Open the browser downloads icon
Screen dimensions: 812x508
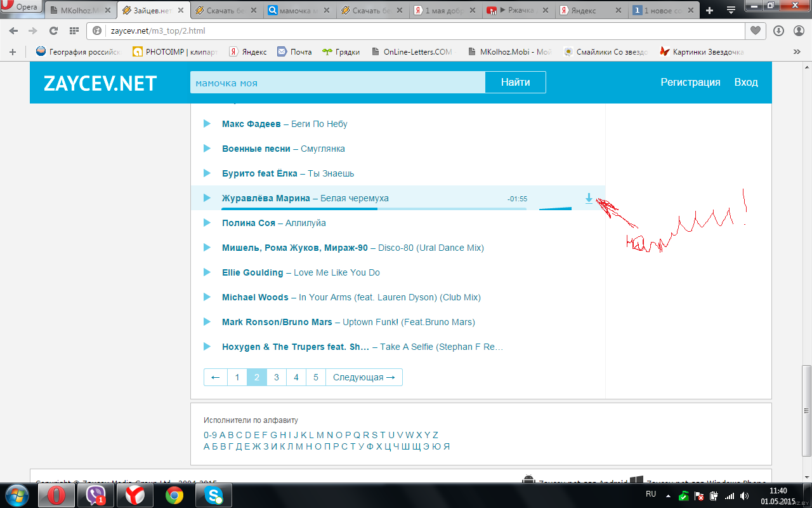coord(778,30)
